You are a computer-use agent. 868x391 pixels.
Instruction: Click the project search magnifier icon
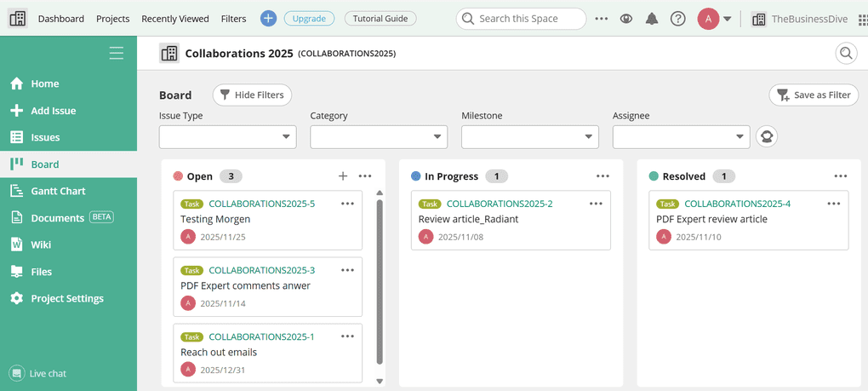(846, 53)
